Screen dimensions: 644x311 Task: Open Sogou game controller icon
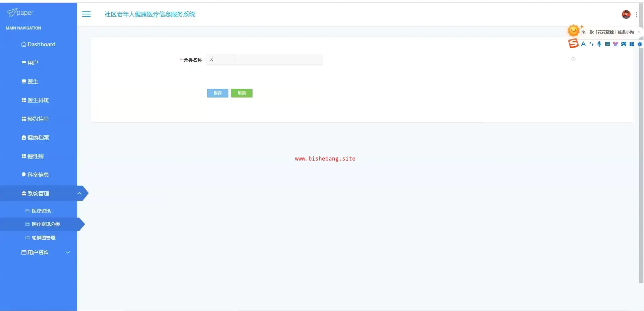point(624,44)
